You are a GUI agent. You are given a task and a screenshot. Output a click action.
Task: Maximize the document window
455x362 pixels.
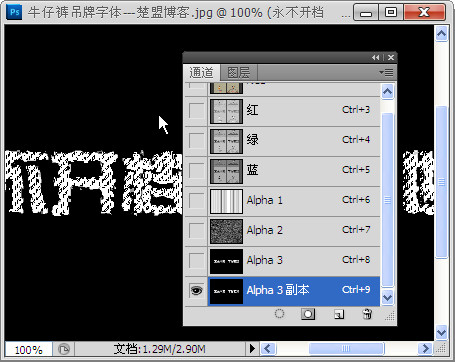[391, 13]
